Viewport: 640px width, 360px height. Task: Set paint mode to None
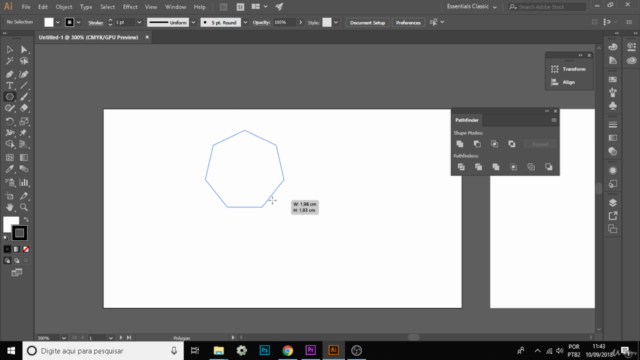[x=26, y=249]
